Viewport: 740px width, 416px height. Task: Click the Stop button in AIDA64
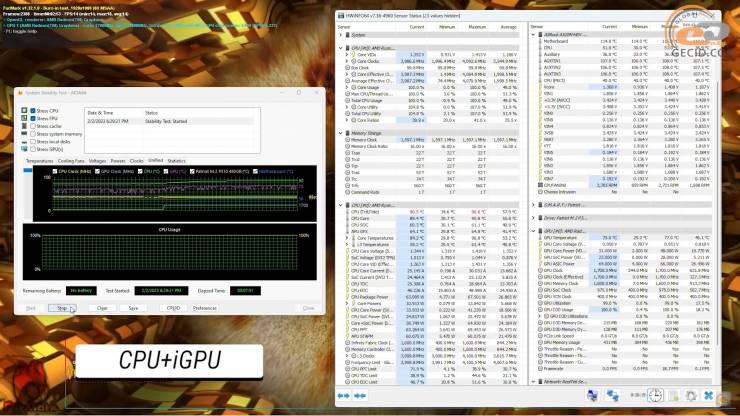(x=62, y=308)
